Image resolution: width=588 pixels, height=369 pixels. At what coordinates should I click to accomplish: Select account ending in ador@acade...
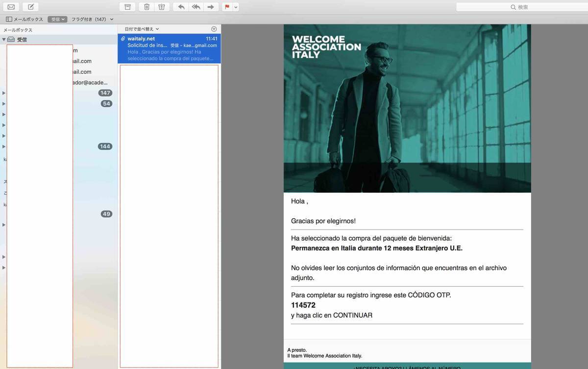59,82
